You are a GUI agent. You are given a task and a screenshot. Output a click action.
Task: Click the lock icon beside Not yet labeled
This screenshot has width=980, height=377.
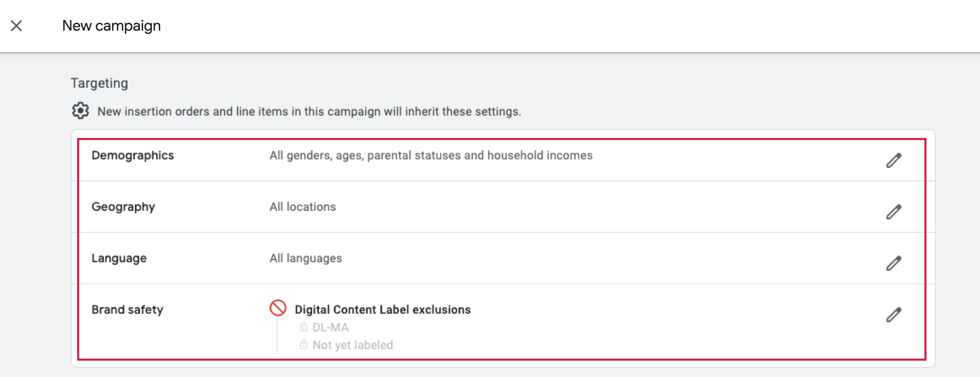304,345
